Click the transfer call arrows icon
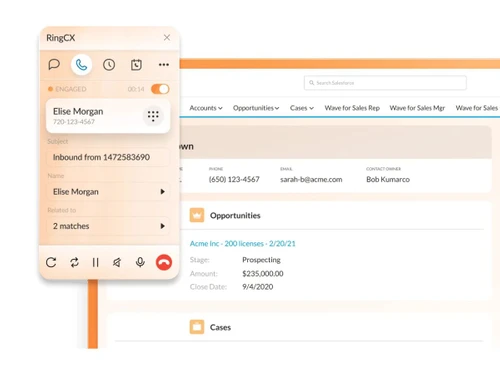 (74, 262)
